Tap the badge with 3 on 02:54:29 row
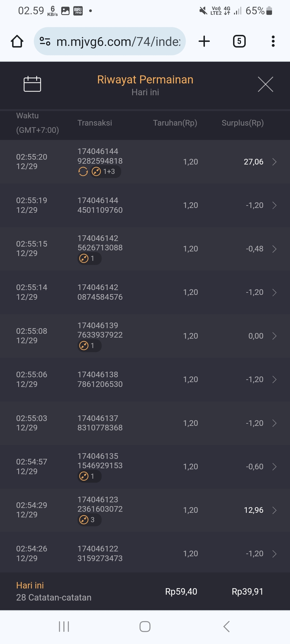 click(89, 520)
